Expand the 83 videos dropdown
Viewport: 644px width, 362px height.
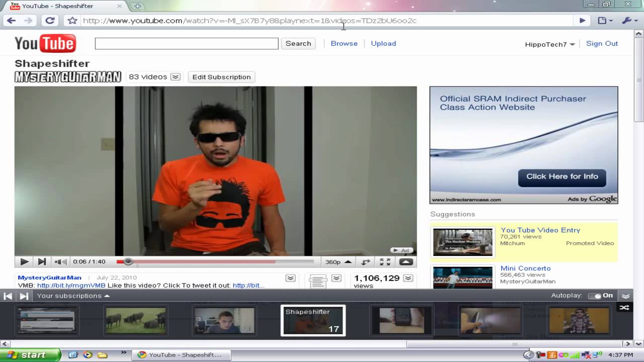pyautogui.click(x=175, y=77)
